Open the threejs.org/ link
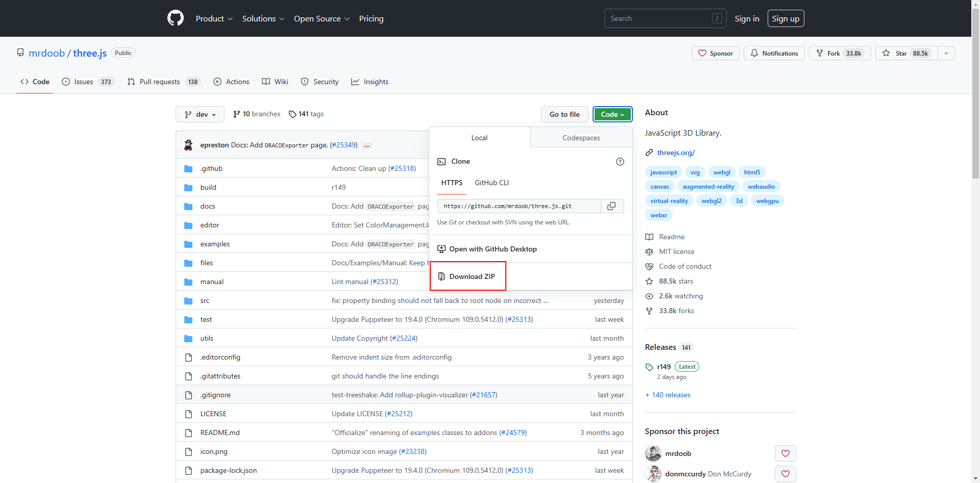The width and height of the screenshot is (980, 483). 676,152
